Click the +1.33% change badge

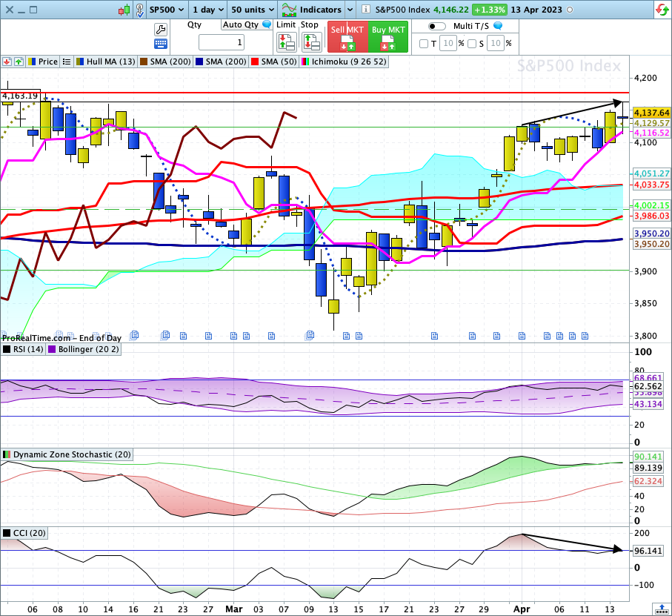(x=489, y=10)
